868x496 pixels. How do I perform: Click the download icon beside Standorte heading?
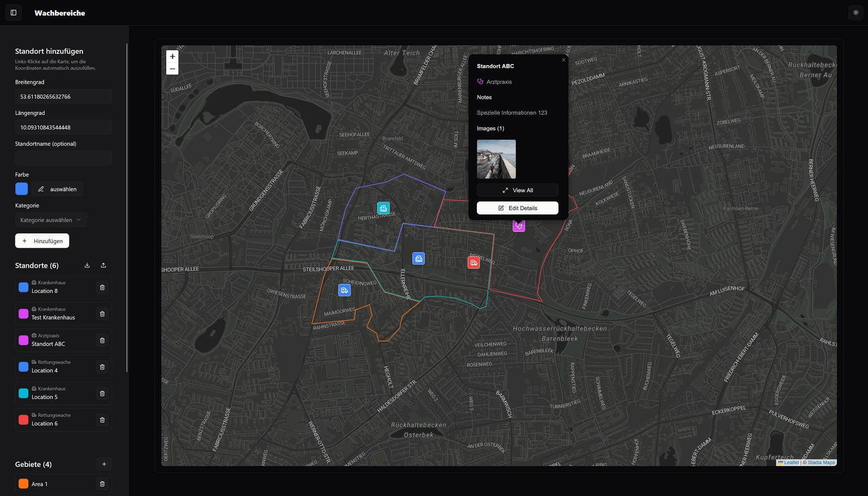click(x=87, y=265)
